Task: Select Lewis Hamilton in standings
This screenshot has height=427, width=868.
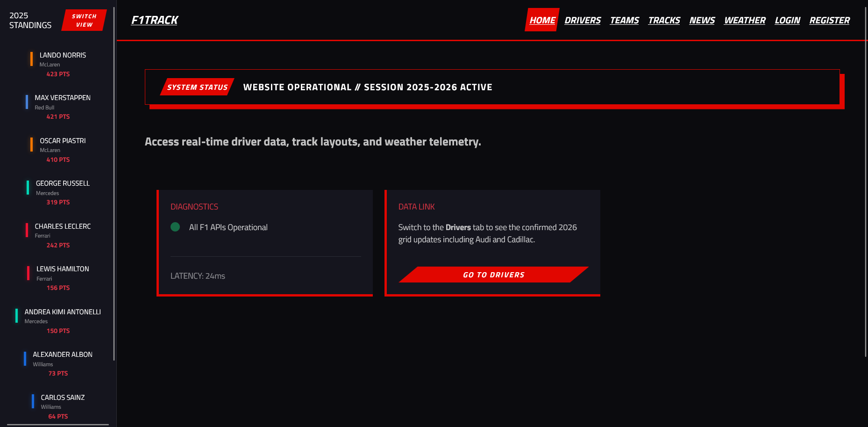Action: click(x=63, y=269)
